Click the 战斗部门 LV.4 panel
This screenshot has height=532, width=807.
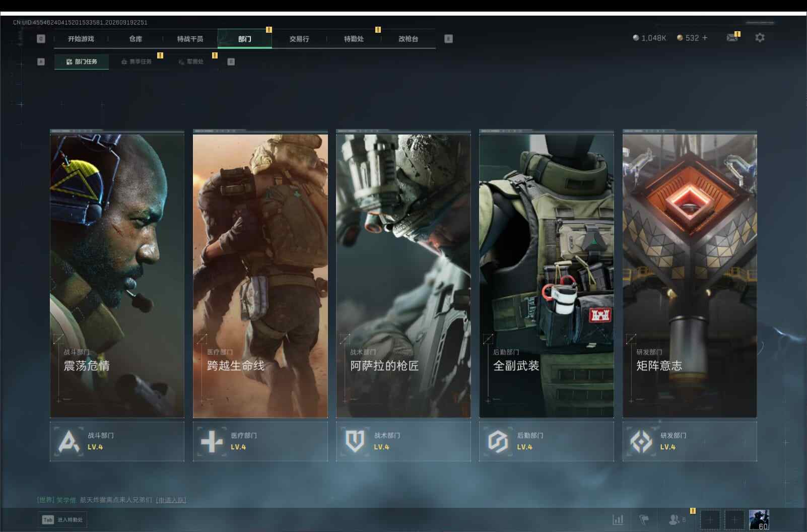[117, 441]
